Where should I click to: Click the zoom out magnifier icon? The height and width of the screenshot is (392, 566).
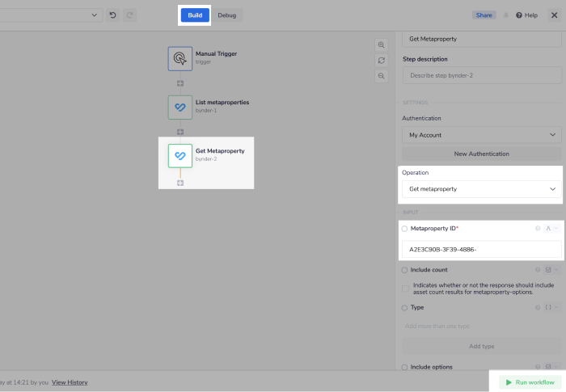click(x=381, y=76)
